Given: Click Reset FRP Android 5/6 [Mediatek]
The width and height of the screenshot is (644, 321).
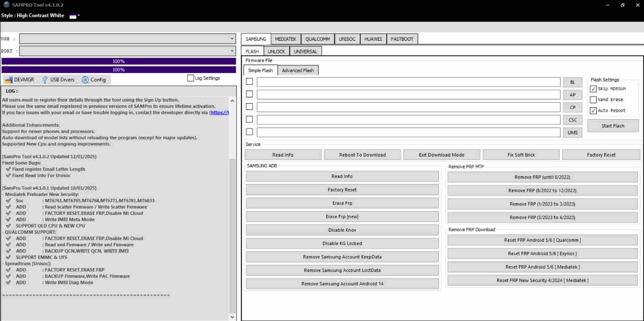Looking at the screenshot, I should pos(543,267).
